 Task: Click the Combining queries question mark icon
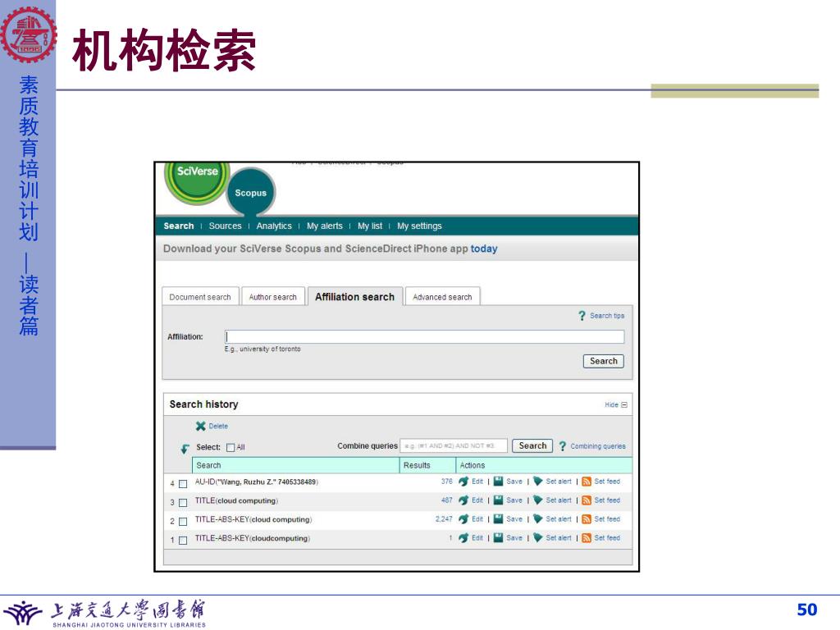point(563,445)
